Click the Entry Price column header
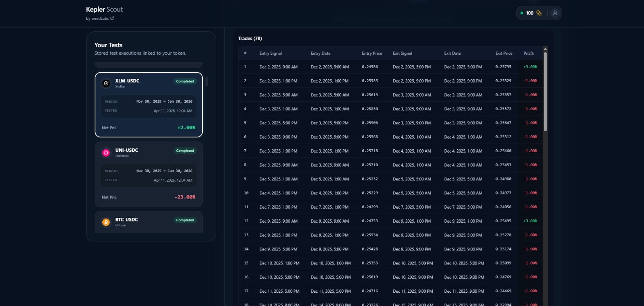 coord(372,53)
